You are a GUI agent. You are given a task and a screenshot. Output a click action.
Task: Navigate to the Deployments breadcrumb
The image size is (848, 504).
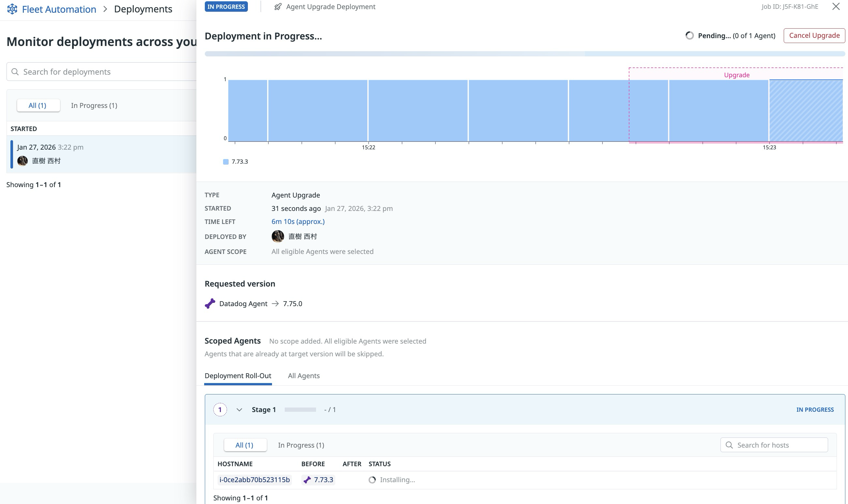click(x=143, y=9)
